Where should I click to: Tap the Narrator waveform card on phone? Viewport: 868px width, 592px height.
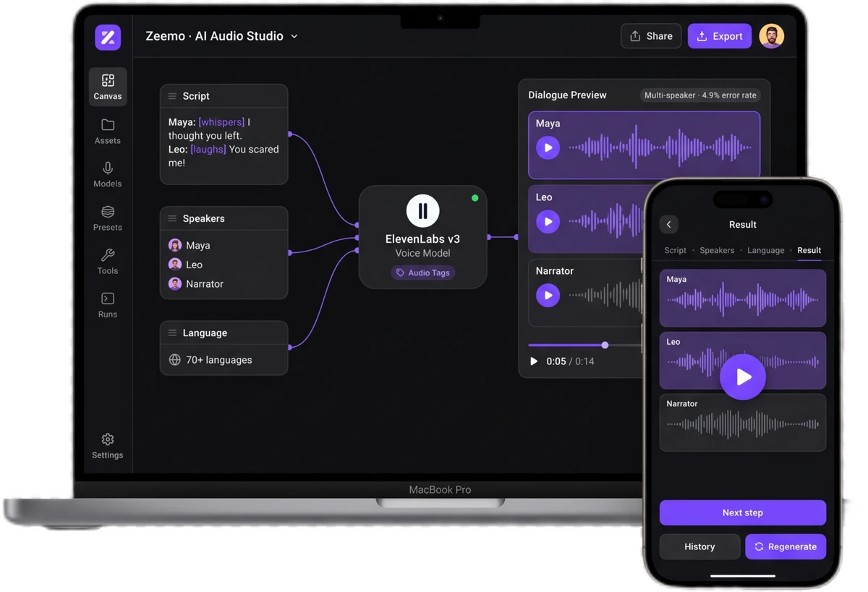coord(743,423)
